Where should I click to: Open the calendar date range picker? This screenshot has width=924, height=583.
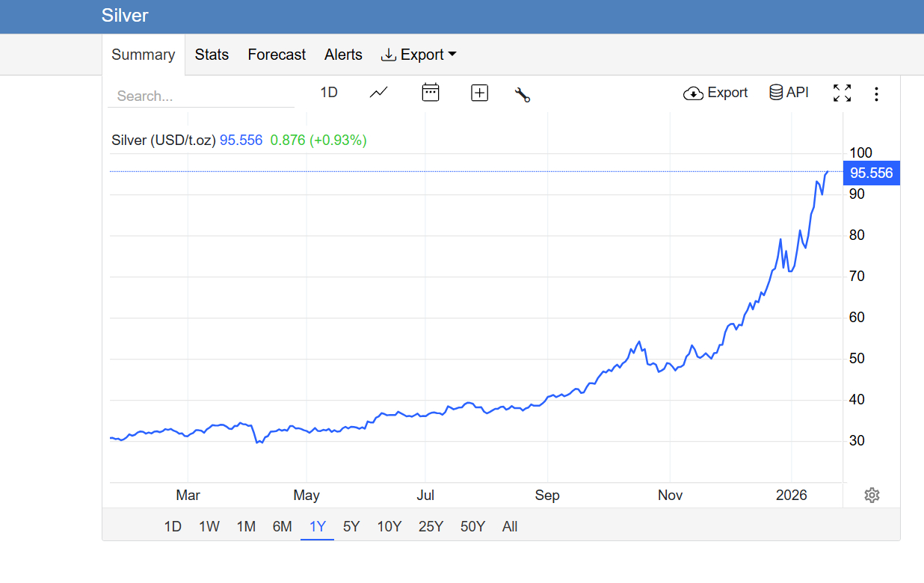[x=430, y=93]
